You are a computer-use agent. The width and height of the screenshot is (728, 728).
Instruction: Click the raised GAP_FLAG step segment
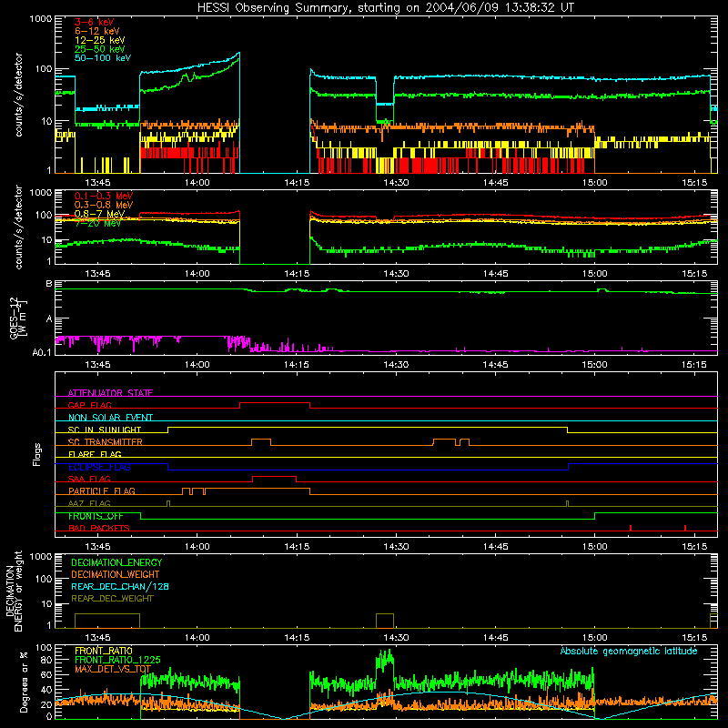click(275, 403)
